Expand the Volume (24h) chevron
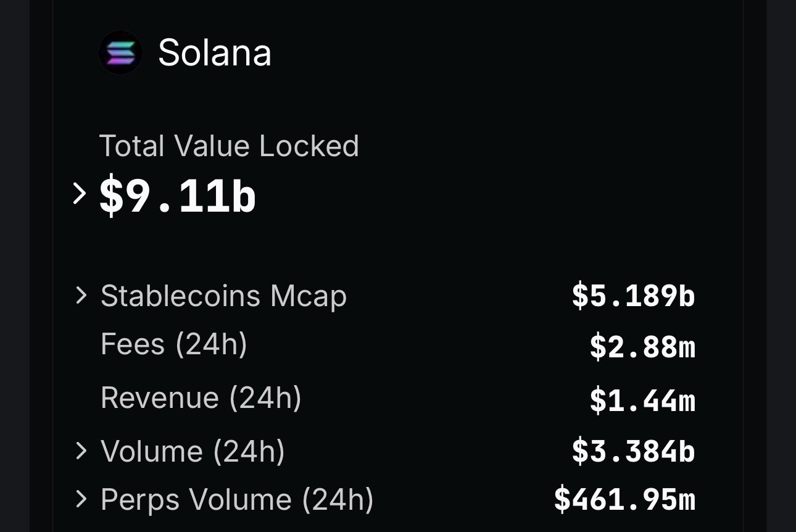The width and height of the screenshot is (796, 532). 81,451
